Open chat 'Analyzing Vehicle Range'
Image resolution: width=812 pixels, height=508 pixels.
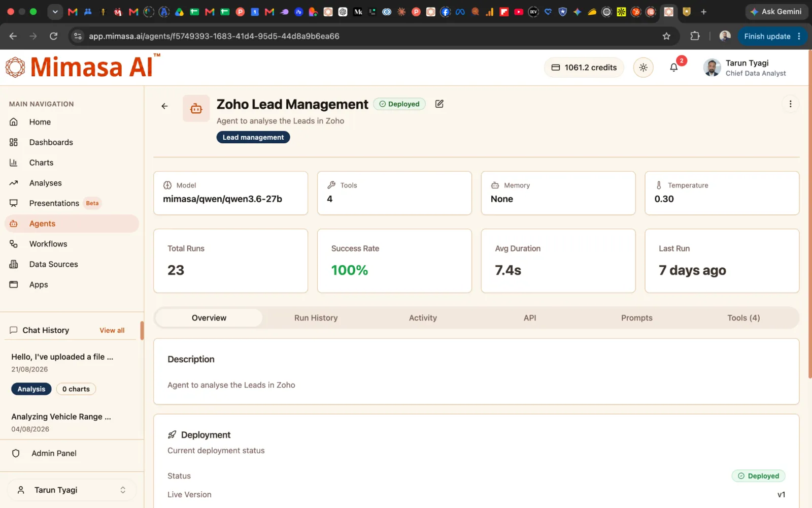point(61,417)
